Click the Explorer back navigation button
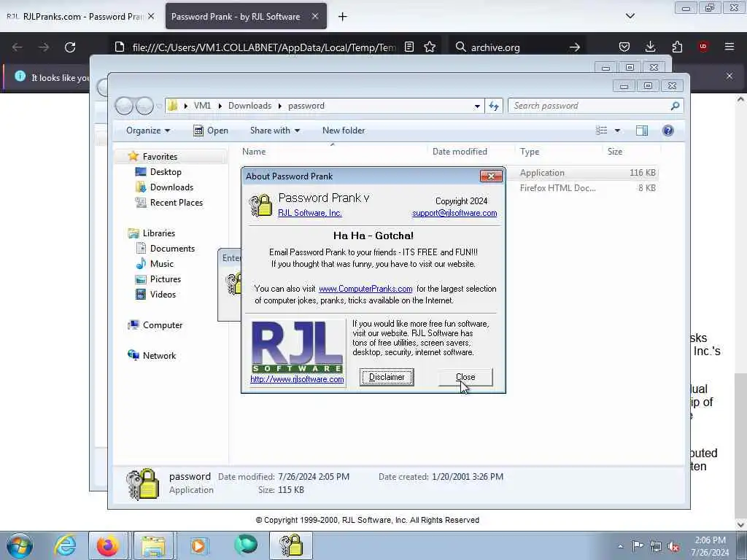This screenshot has height=560, width=747. click(x=124, y=106)
